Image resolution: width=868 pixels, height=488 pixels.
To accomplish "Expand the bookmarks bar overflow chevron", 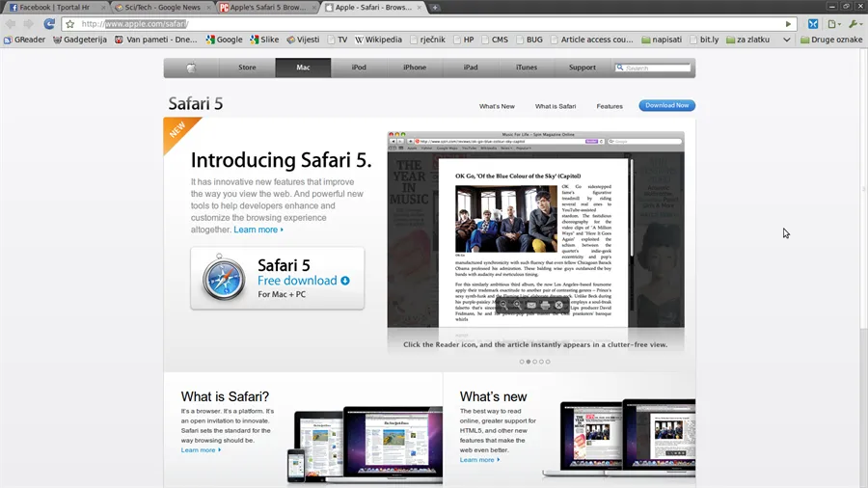I will tap(787, 40).
